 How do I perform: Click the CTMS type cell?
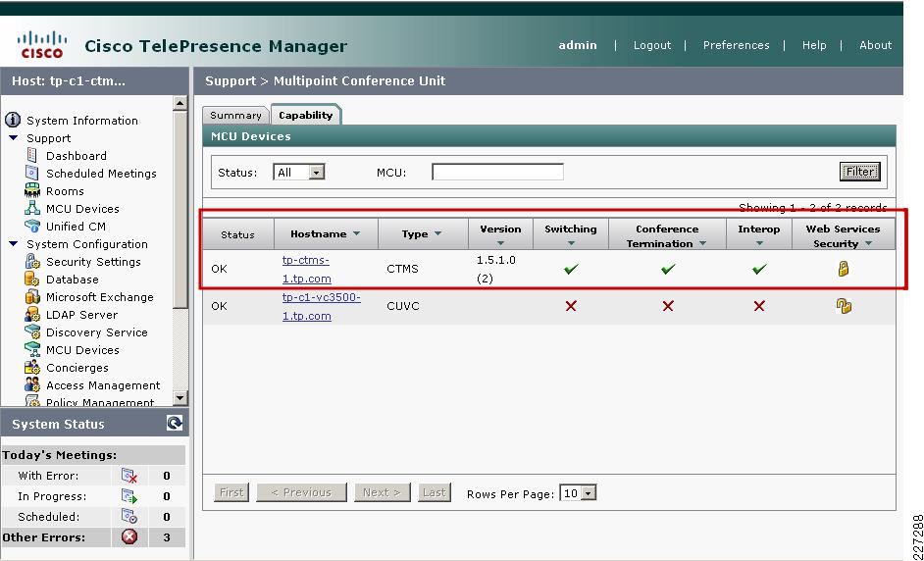[402, 269]
